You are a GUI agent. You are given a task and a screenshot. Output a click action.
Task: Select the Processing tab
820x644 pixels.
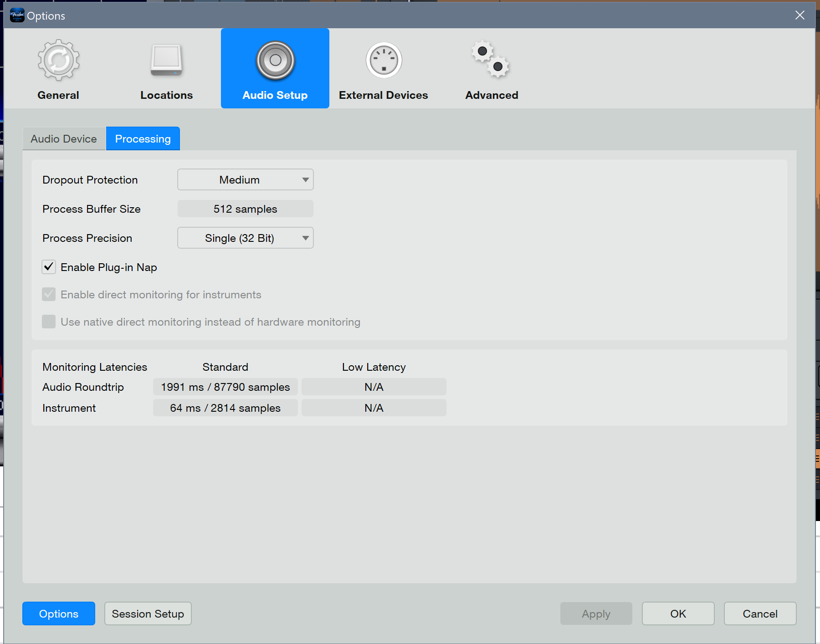143,138
